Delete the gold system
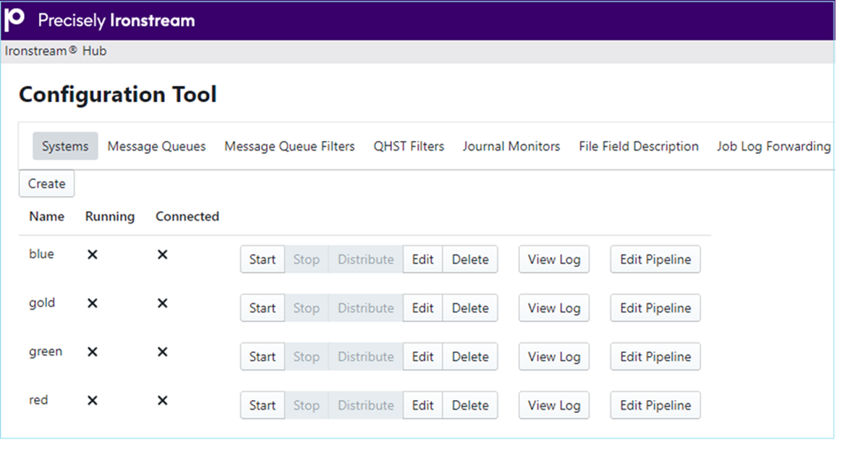 (x=470, y=307)
